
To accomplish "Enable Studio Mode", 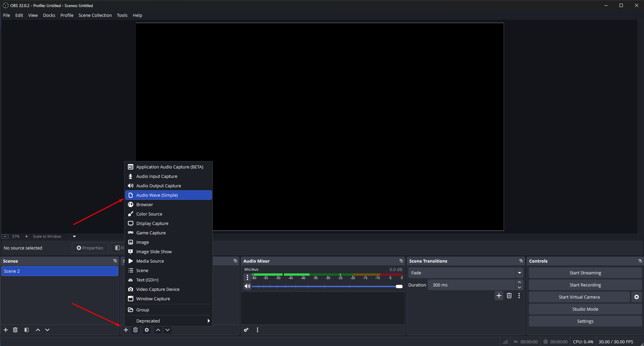I will click(585, 309).
